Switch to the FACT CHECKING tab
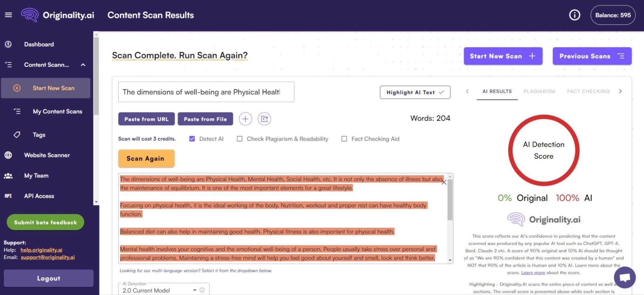The height and width of the screenshot is (295, 644). pos(588,91)
